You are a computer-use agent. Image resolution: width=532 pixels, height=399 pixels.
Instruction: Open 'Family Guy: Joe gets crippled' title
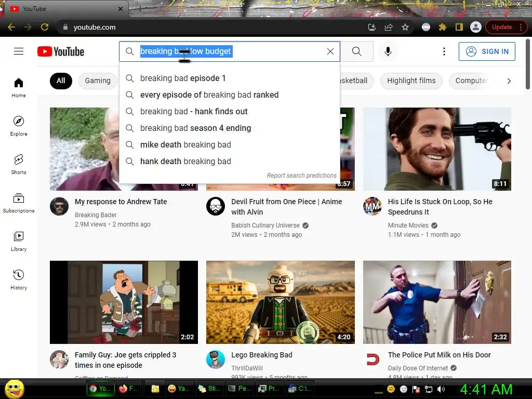point(125,360)
